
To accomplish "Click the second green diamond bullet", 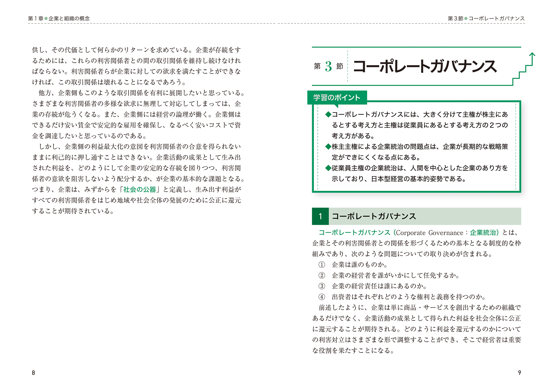I will (328, 147).
